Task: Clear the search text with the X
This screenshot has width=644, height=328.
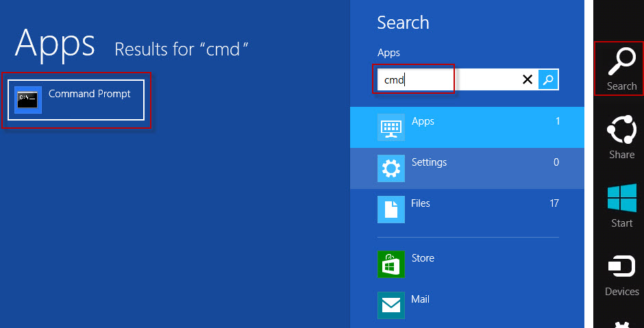Action: click(528, 79)
